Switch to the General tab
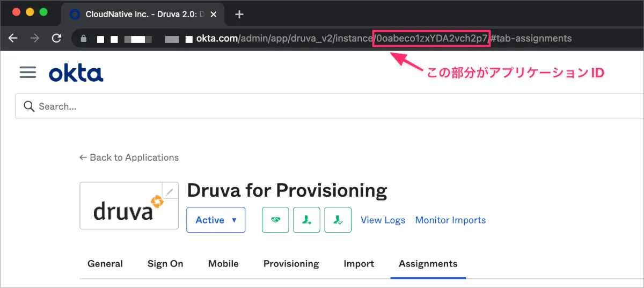The height and width of the screenshot is (288, 644). point(105,264)
